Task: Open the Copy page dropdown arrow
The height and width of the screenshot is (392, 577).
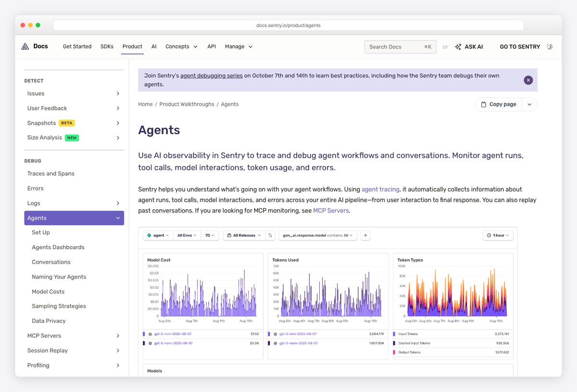Action: coord(529,104)
